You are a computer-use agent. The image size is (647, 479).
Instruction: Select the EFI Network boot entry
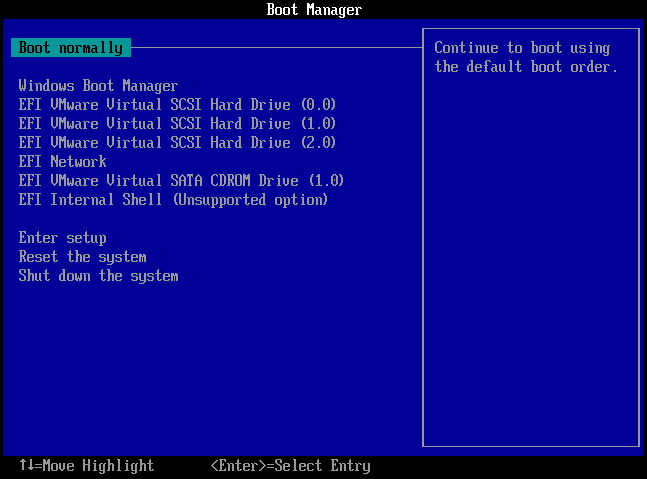(x=62, y=162)
